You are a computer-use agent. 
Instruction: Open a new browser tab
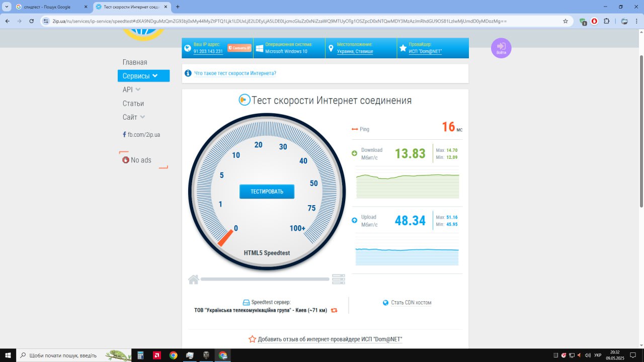point(178,7)
